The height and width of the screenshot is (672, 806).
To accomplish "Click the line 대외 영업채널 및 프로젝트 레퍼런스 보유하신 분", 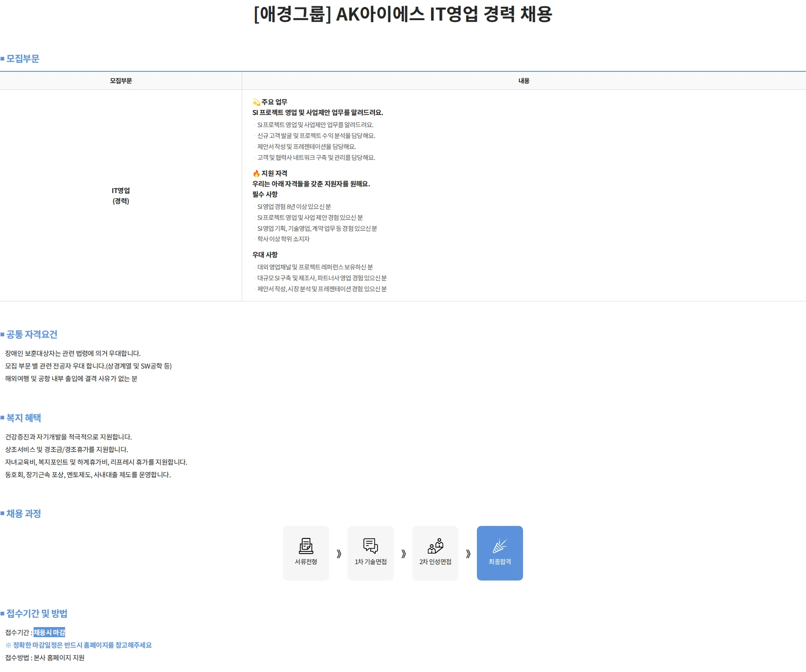I will [x=315, y=267].
